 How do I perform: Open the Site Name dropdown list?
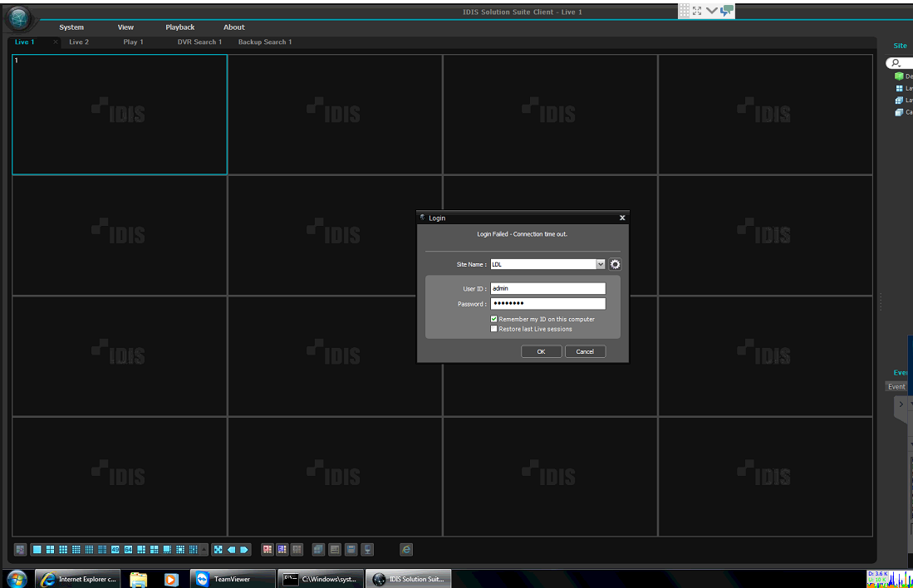pos(601,264)
